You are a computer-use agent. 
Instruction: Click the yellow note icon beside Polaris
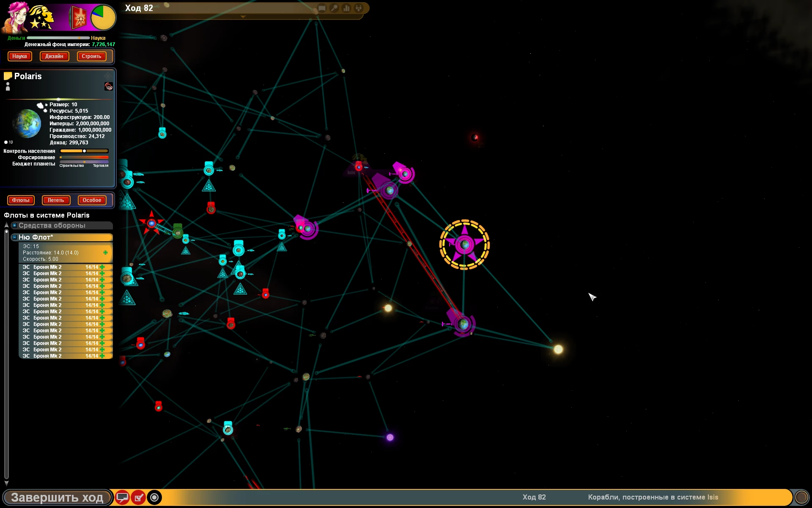8,76
